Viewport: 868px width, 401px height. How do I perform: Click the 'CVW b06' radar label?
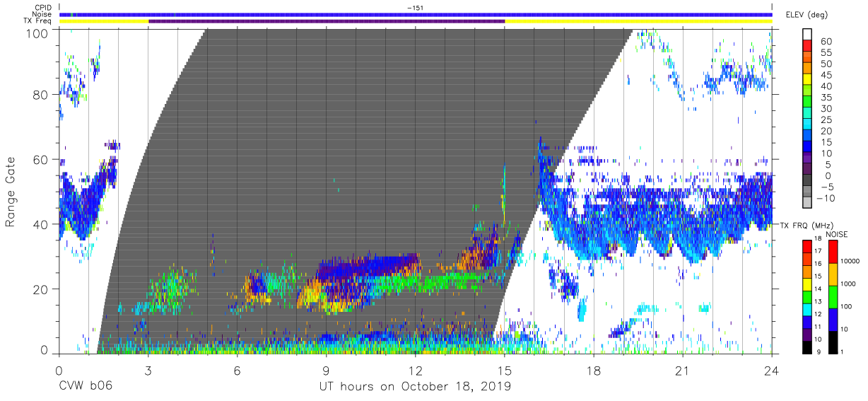tap(86, 387)
